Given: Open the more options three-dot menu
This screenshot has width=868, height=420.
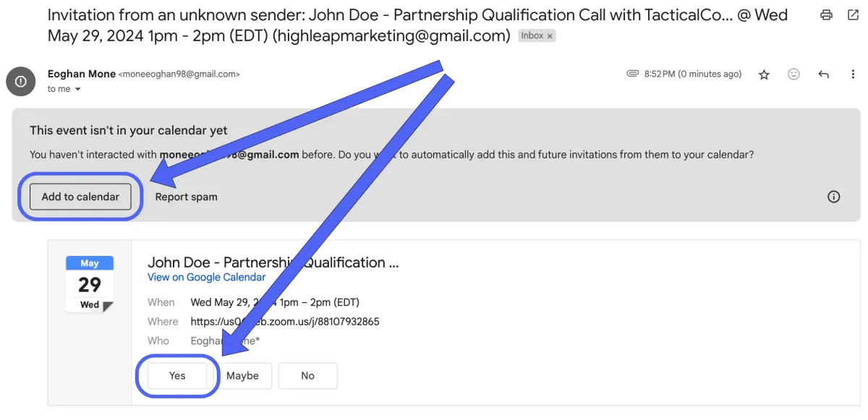Looking at the screenshot, I should pyautogui.click(x=854, y=74).
